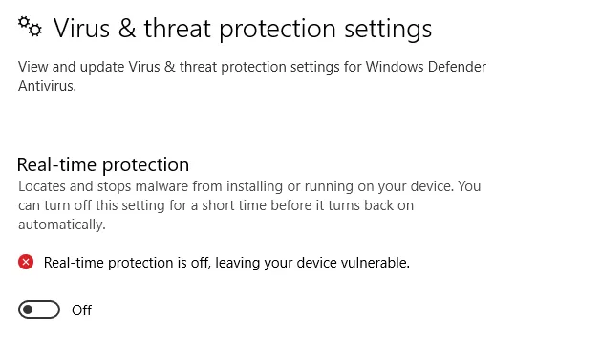
Task: Select the small gear in the header icon
Action: point(24,22)
